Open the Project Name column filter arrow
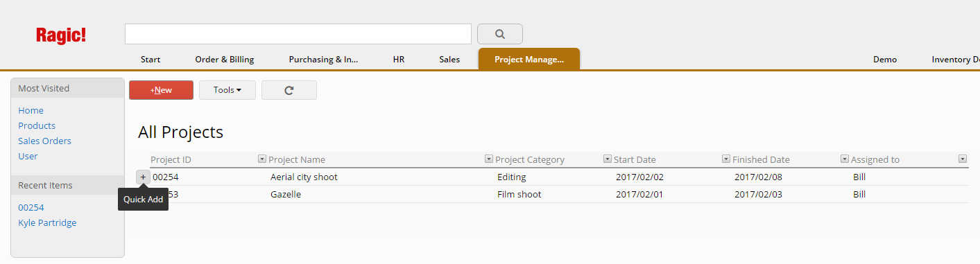This screenshot has width=980, height=264. click(x=488, y=159)
